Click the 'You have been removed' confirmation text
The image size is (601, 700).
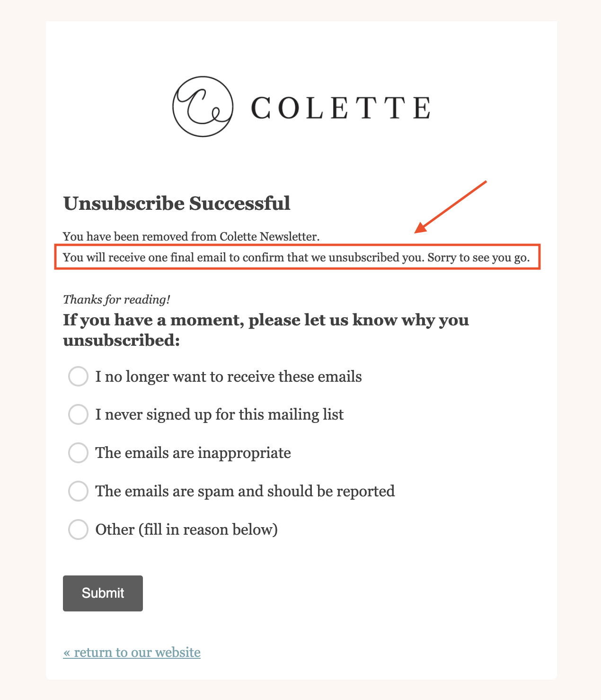[192, 236]
